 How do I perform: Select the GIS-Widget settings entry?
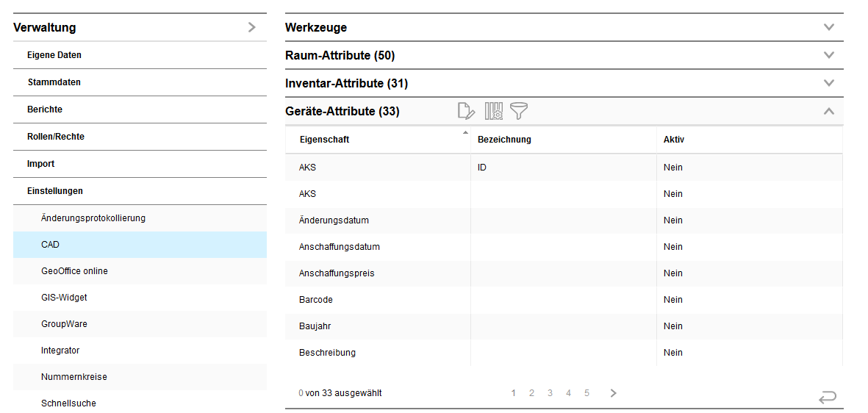[x=64, y=298]
